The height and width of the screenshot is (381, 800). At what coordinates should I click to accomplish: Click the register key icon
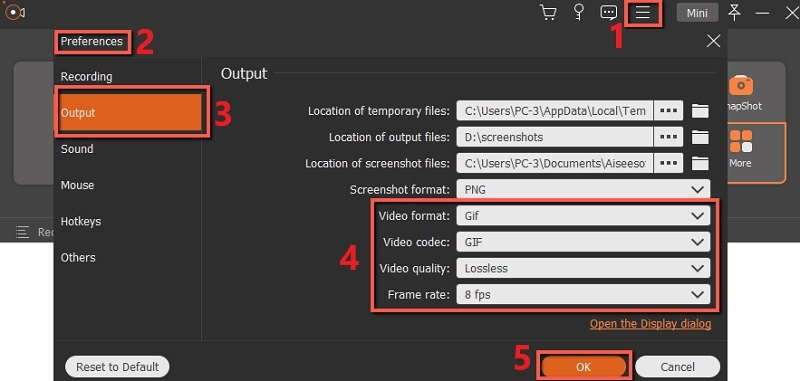tap(579, 12)
